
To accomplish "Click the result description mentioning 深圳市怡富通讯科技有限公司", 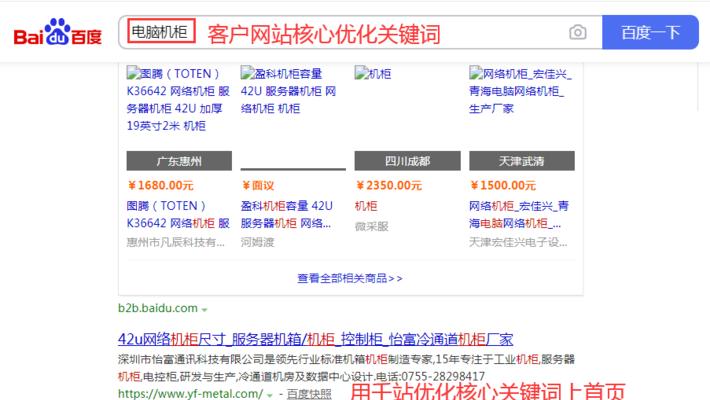I will tap(346, 368).
